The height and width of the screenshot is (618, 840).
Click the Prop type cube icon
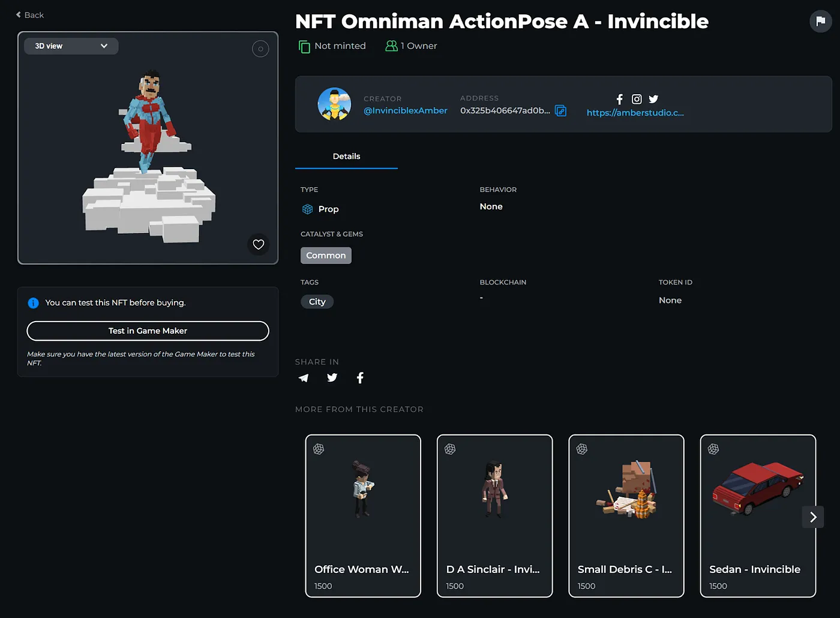click(x=307, y=209)
